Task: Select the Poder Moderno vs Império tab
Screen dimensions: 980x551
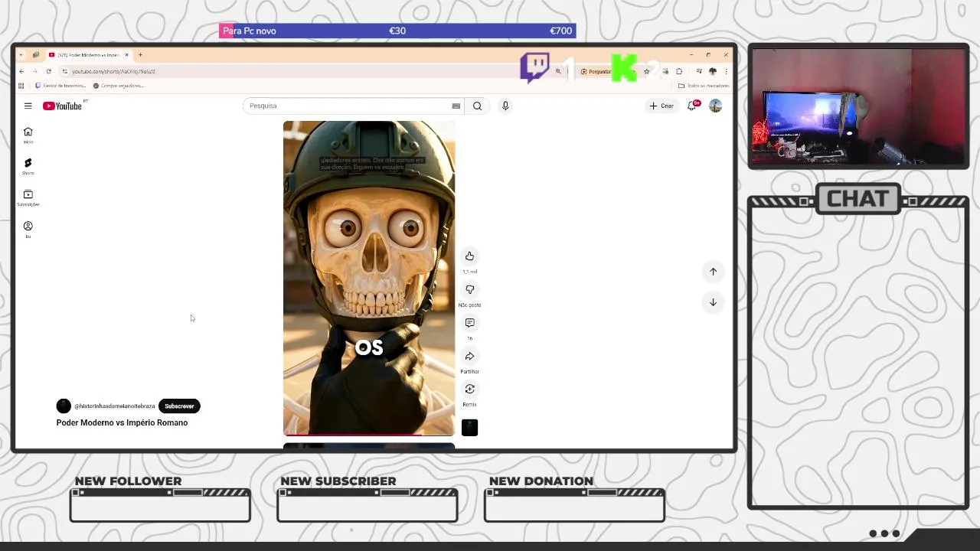Action: [88, 55]
